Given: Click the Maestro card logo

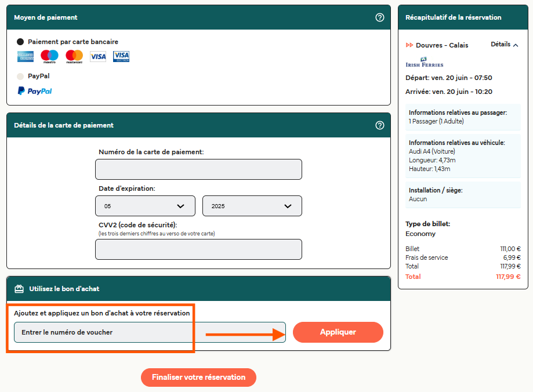Looking at the screenshot, I should coord(49,56).
